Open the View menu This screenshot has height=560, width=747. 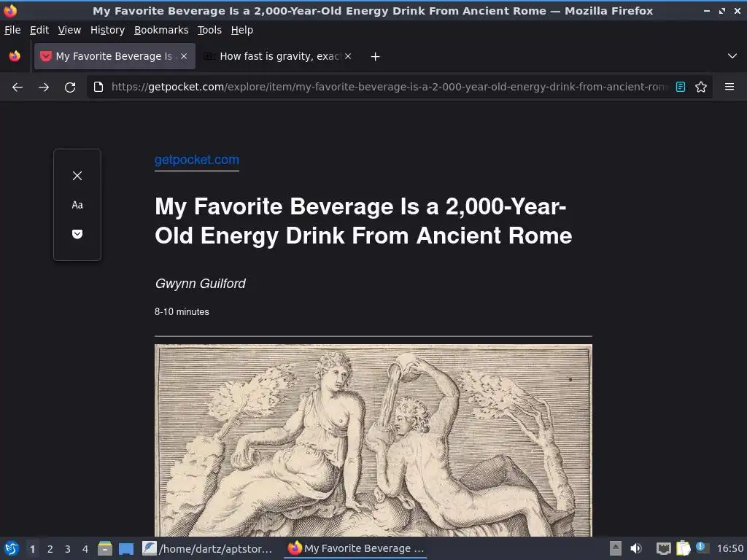tap(69, 30)
